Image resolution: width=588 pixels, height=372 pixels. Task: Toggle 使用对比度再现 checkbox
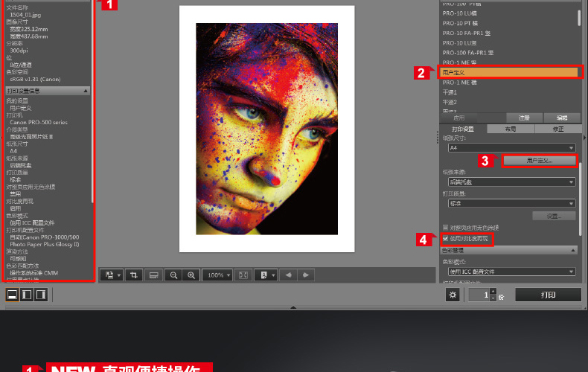(x=446, y=239)
